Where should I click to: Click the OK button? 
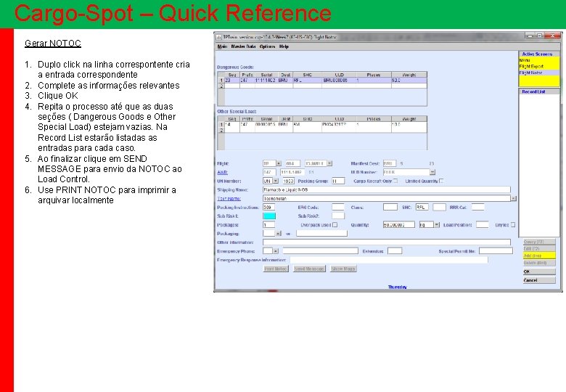click(x=539, y=271)
